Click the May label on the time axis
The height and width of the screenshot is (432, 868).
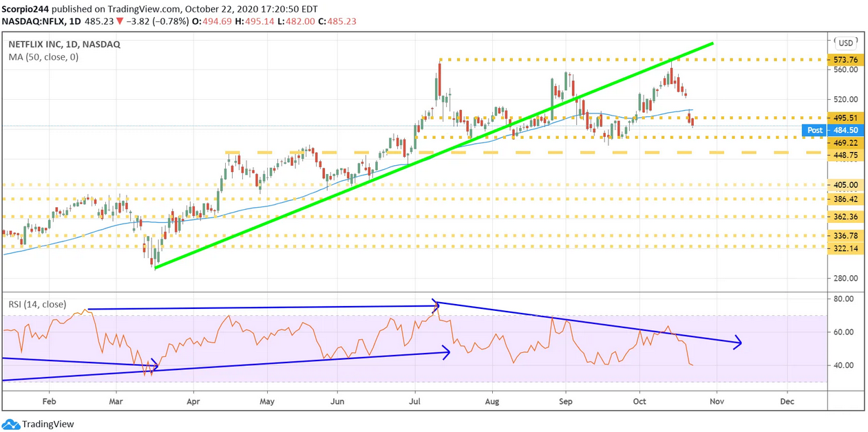click(x=267, y=400)
